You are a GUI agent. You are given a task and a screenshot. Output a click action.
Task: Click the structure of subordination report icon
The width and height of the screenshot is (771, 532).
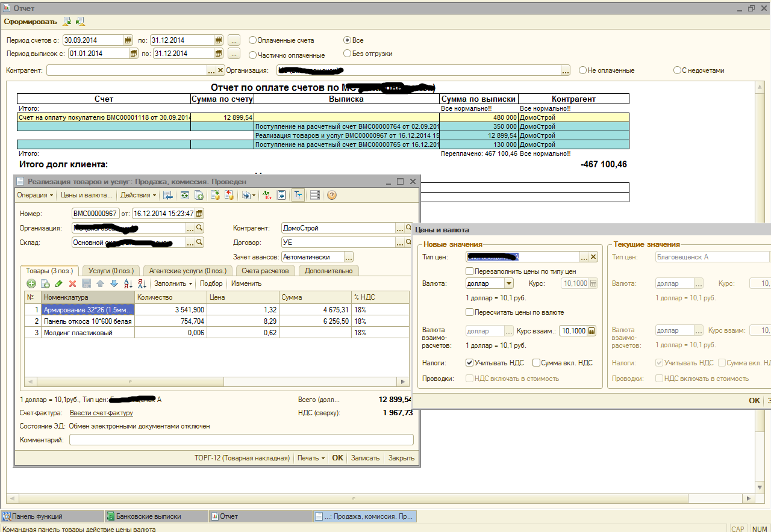pyautogui.click(x=281, y=195)
